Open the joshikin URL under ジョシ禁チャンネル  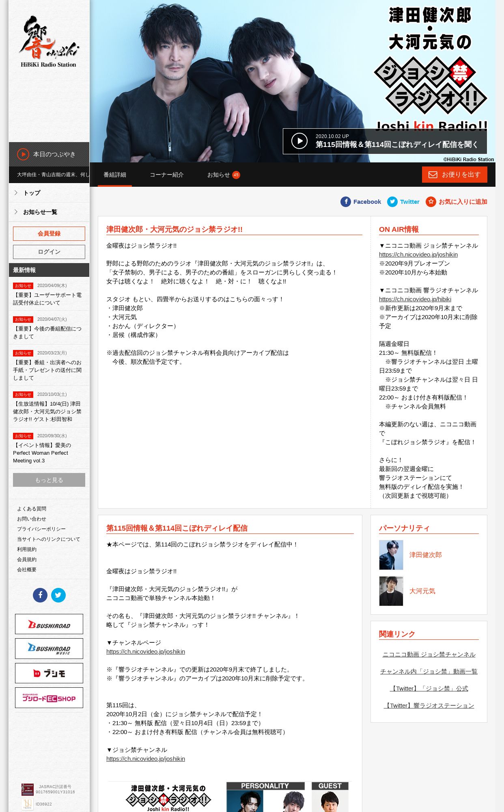(146, 759)
